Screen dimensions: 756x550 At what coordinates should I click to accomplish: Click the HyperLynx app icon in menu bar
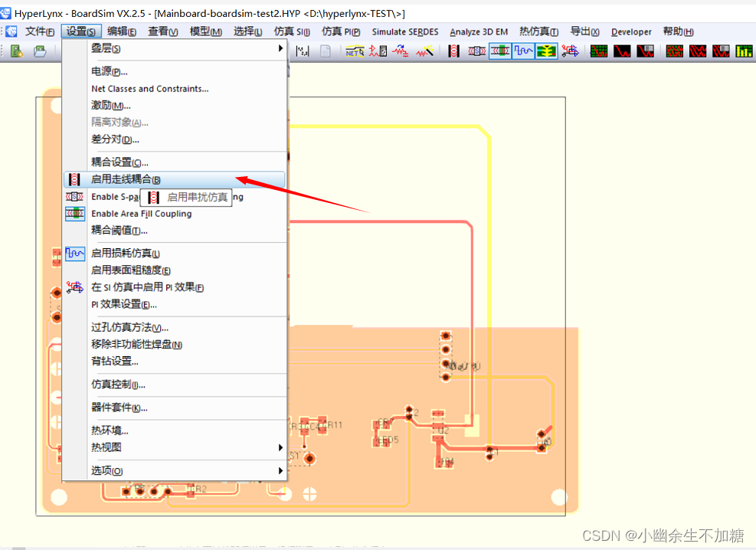click(x=11, y=32)
